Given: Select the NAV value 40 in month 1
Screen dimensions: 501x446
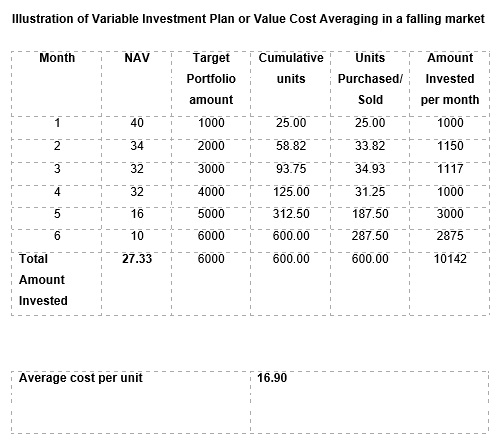Looking at the screenshot, I should point(137,123).
